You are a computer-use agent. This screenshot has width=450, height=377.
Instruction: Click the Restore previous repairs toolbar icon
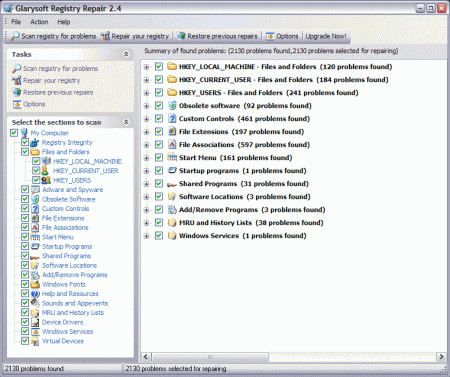181,36
